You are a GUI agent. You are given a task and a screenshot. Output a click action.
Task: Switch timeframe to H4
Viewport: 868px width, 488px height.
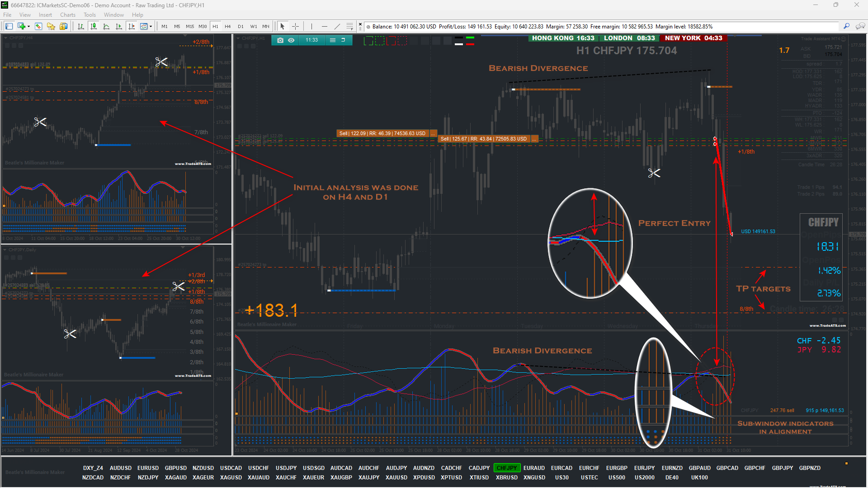pyautogui.click(x=228, y=27)
